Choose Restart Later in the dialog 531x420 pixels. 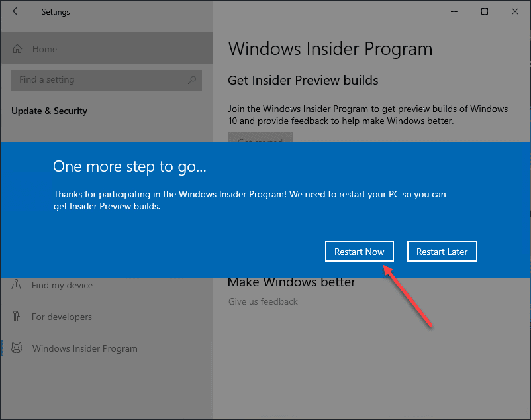(442, 252)
